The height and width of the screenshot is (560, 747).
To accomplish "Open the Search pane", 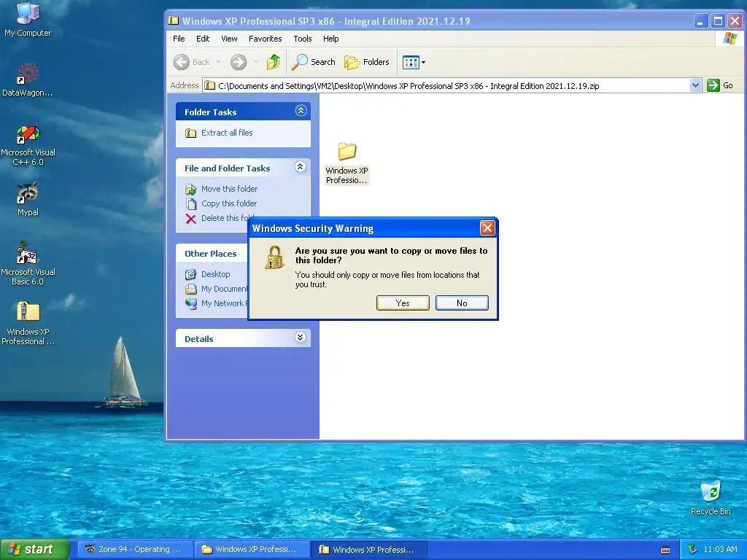I will 313,62.
